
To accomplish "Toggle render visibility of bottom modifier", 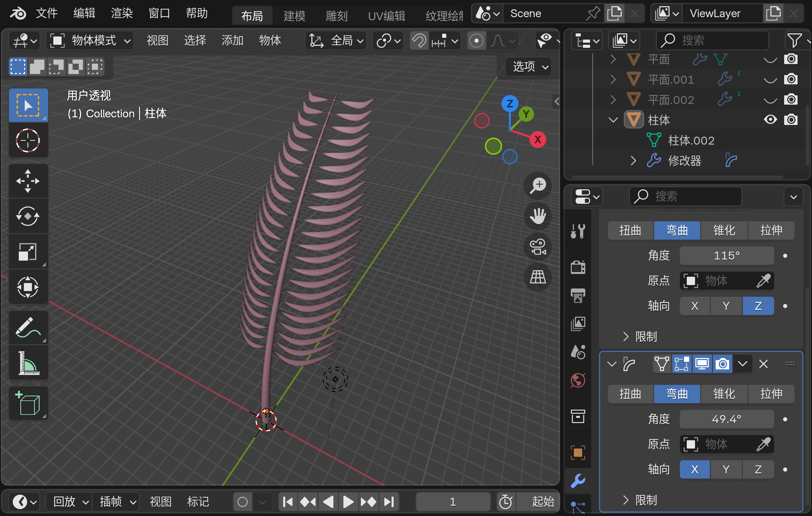I will coord(722,364).
